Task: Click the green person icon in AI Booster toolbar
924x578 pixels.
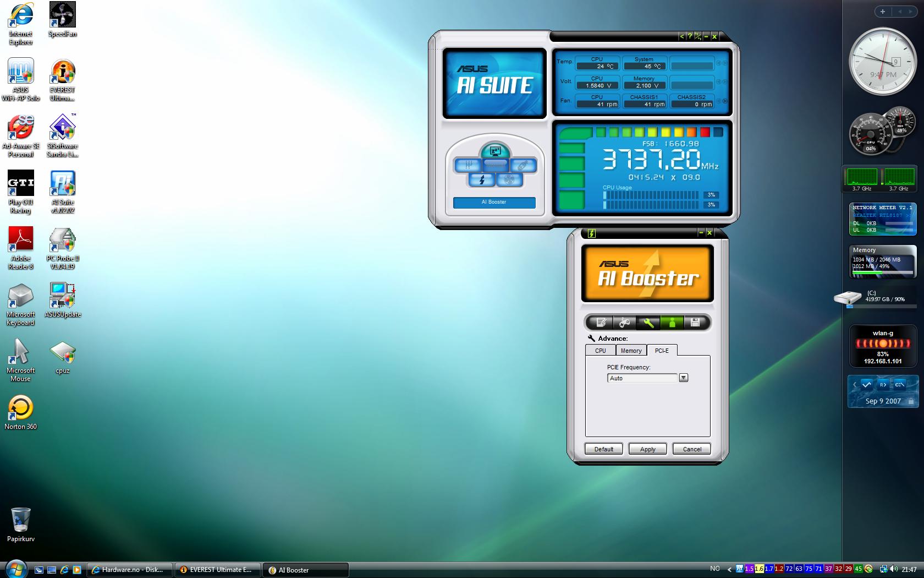Action: (672, 323)
